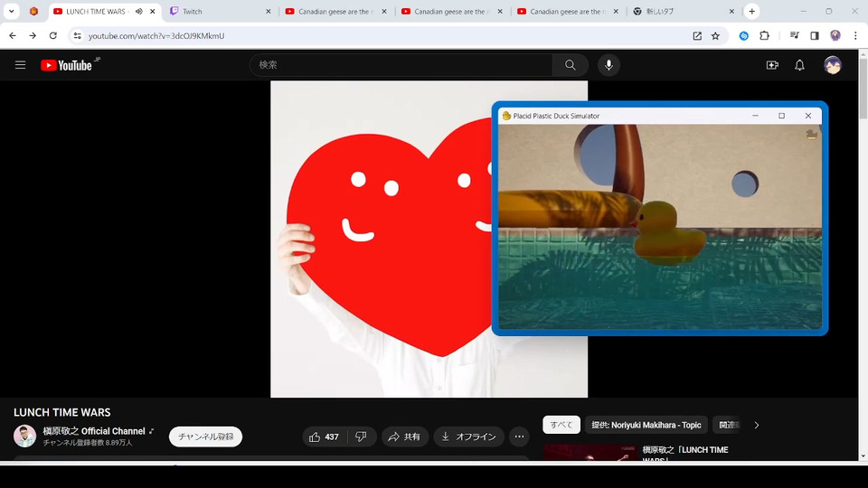The image size is (868, 488).
Task: Open 槇原敬之 Official Channel avatar
Action: 25,436
